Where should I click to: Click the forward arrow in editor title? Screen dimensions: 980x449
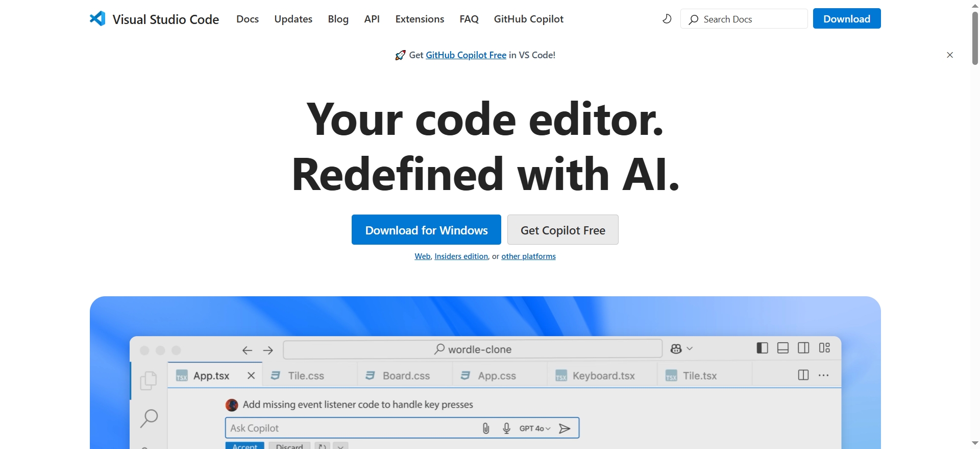pyautogui.click(x=268, y=350)
